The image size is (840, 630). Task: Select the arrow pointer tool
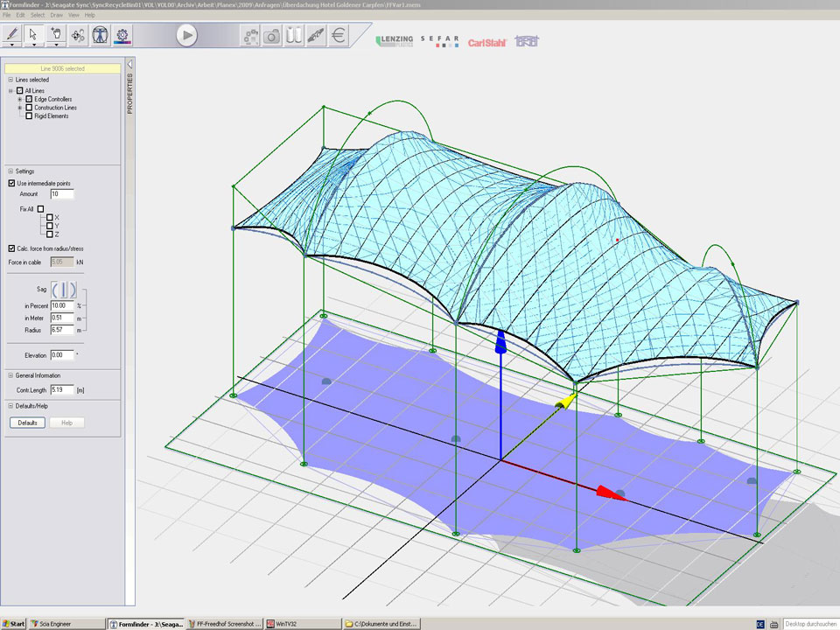coord(33,34)
